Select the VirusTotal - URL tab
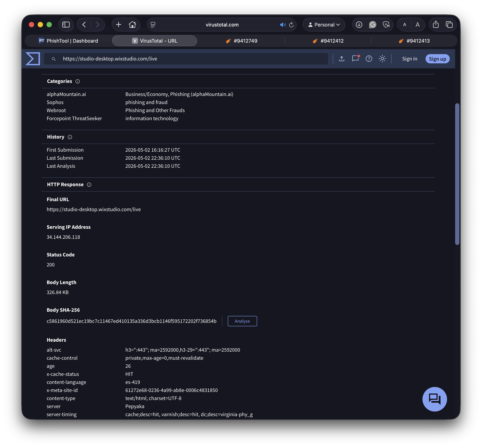The width and height of the screenshot is (482, 448). click(x=154, y=41)
